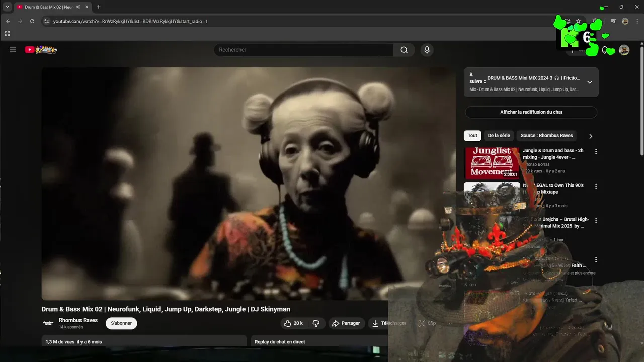Open the media control playlist icon
This screenshot has height=362, width=644.
(613, 21)
